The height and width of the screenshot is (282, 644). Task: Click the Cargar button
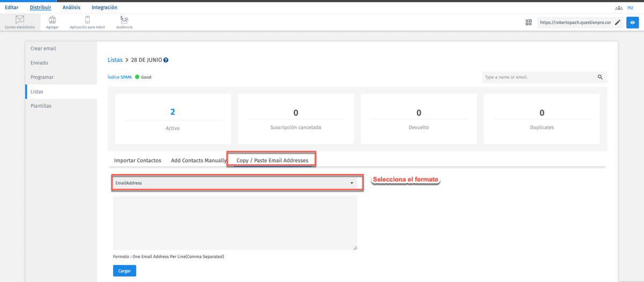(x=125, y=271)
